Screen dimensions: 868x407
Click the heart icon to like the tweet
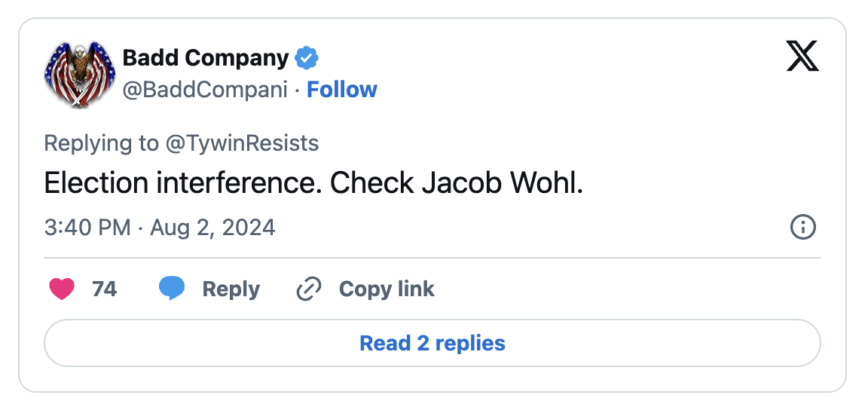tap(62, 289)
